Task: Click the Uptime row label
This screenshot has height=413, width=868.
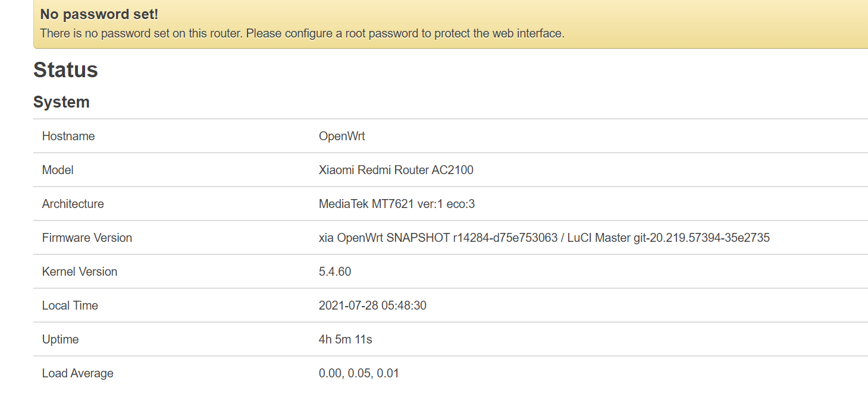Action: [x=60, y=339]
